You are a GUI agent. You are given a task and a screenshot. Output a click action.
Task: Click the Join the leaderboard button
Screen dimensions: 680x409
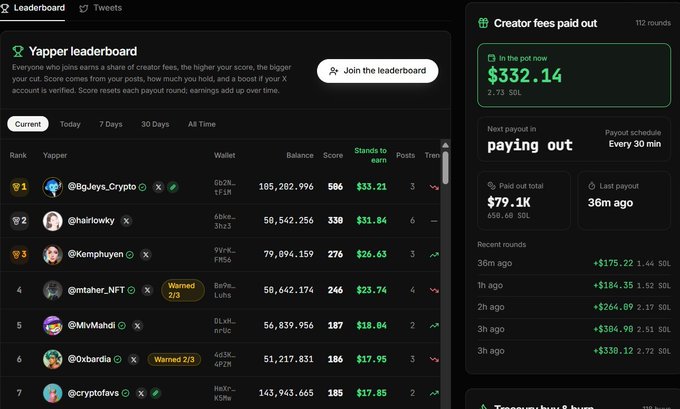[x=377, y=71]
